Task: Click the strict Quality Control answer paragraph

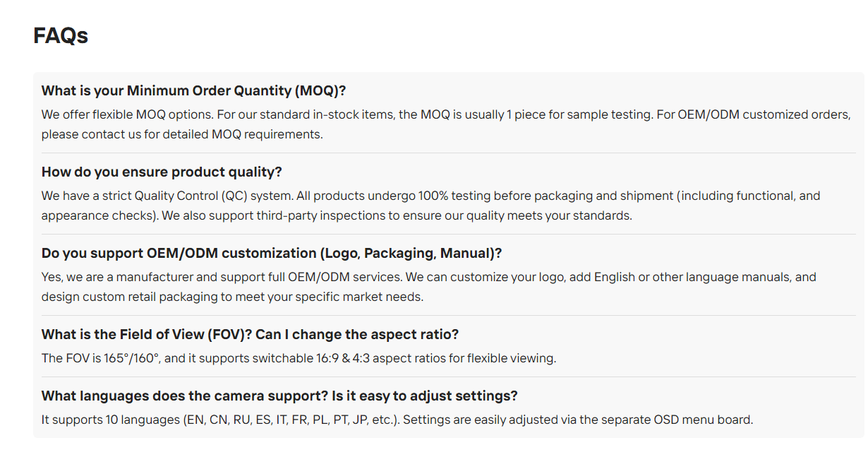Action: point(430,206)
